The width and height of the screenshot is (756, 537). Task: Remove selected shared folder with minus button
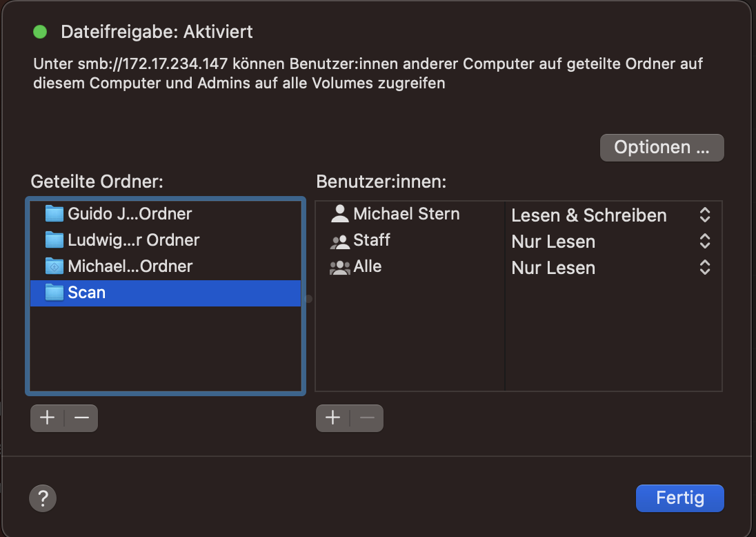(81, 418)
